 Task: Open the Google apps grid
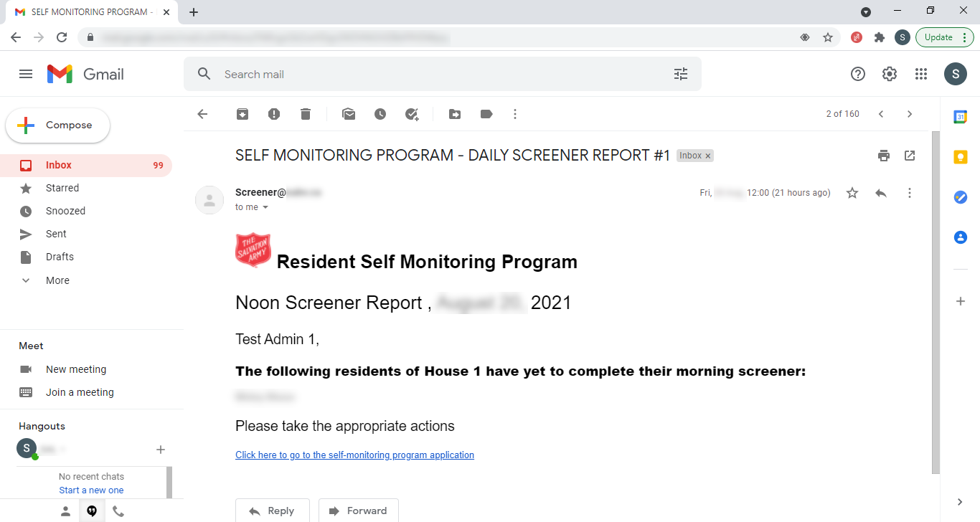[x=921, y=74]
